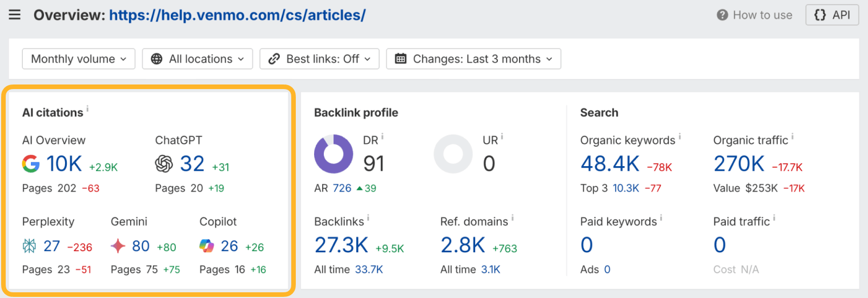868x298 pixels.
Task: Click the API button
Action: (832, 15)
